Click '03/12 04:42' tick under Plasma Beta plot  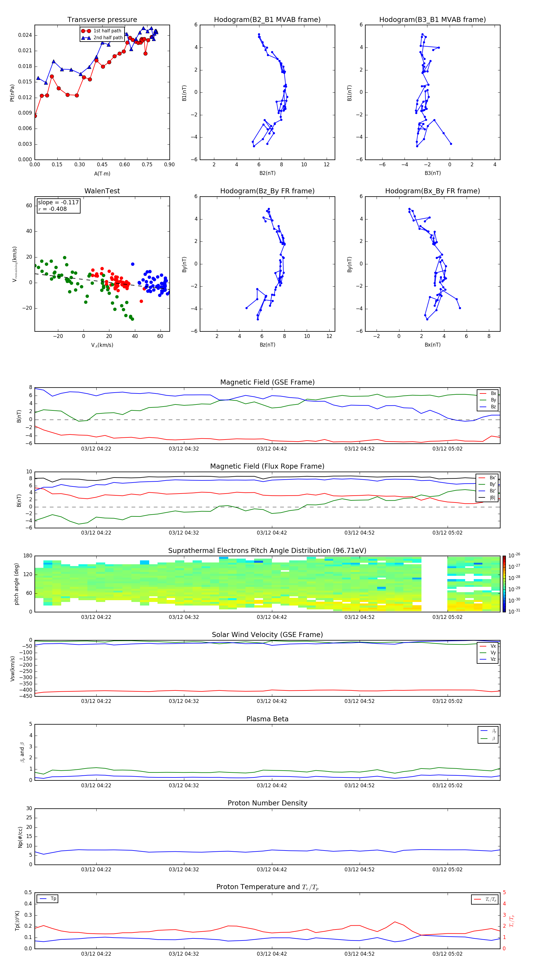tap(272, 785)
